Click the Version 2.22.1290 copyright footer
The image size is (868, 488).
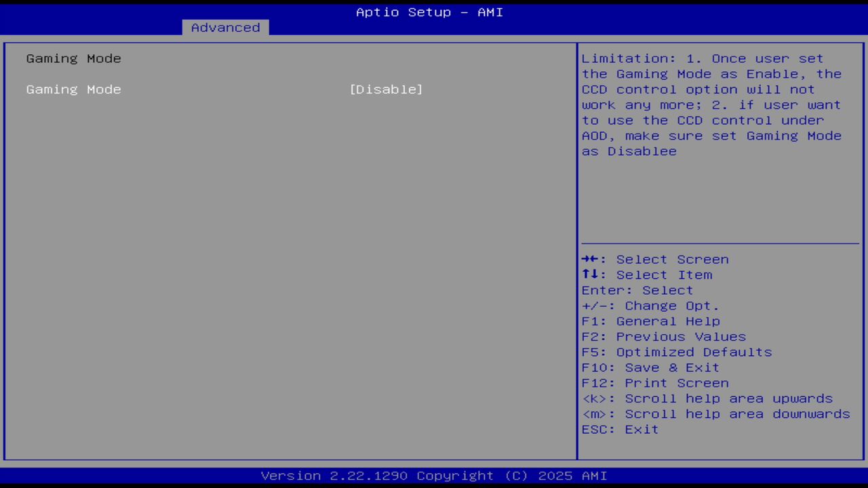pyautogui.click(x=434, y=476)
